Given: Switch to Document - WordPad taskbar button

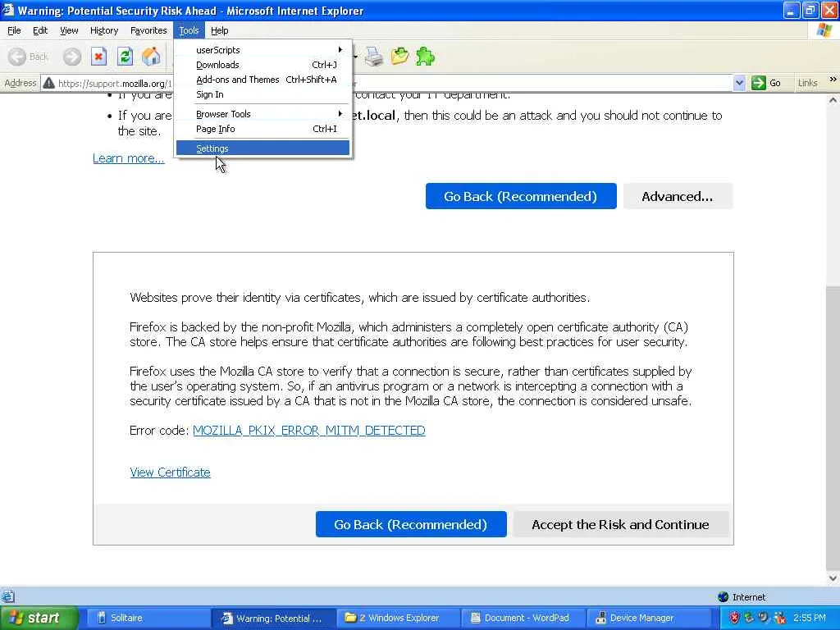Looking at the screenshot, I should 523,618.
